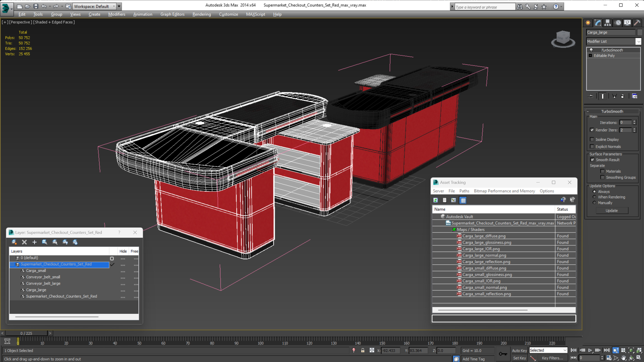Click the Save File icon in toolbar
Image resolution: width=644 pixels, height=362 pixels.
36,6
